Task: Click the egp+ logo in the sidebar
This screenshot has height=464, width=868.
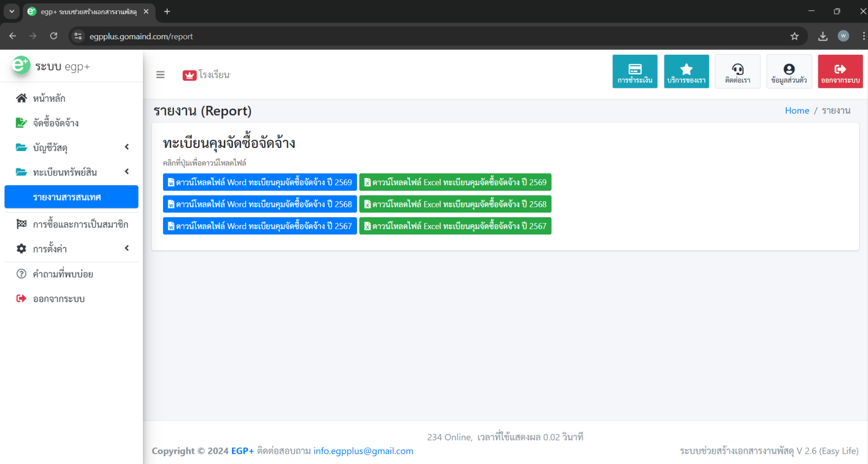Action: tap(21, 66)
